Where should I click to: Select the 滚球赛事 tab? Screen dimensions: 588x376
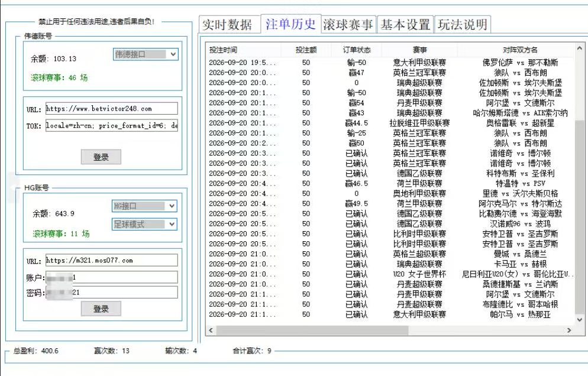348,25
